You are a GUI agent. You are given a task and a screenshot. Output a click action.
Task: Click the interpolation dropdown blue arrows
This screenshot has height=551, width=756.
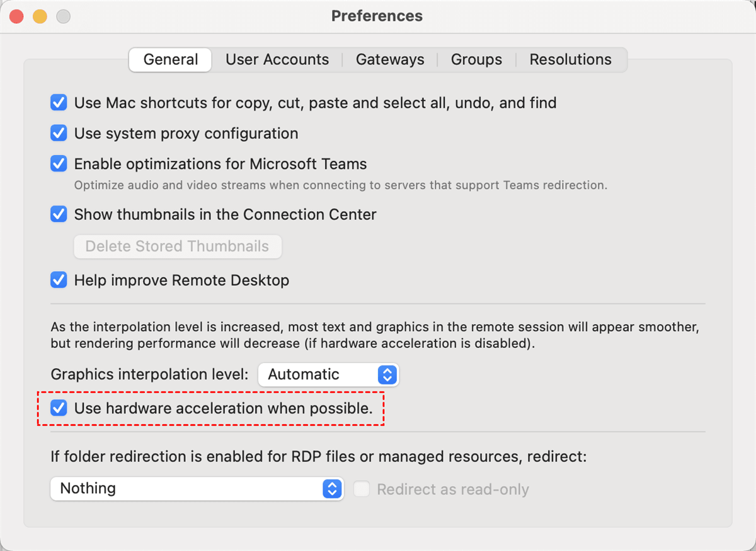click(387, 374)
